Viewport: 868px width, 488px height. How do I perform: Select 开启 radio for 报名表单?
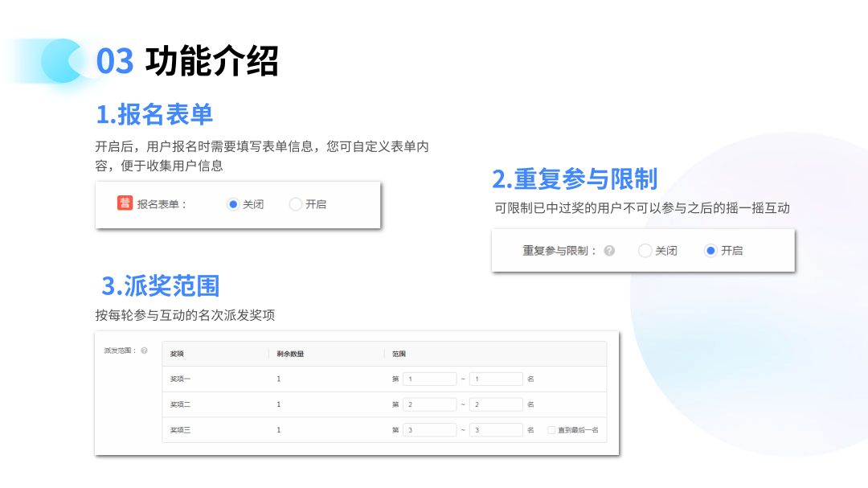click(296, 204)
